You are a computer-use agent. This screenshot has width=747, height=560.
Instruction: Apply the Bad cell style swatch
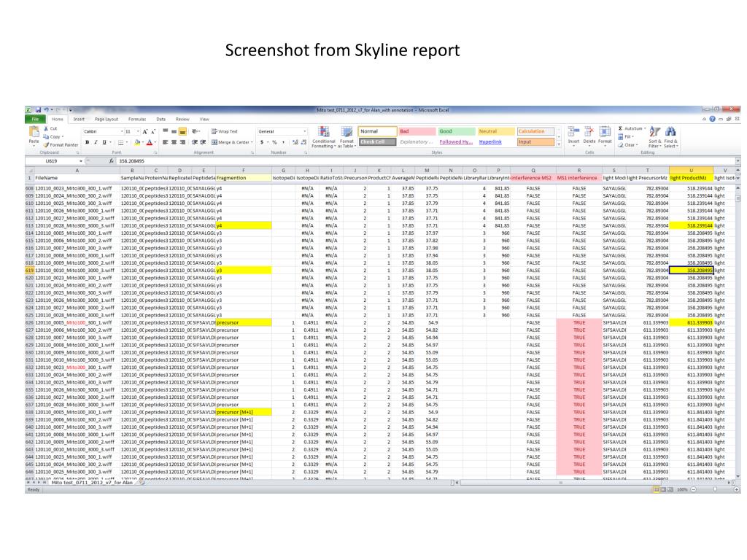417,131
